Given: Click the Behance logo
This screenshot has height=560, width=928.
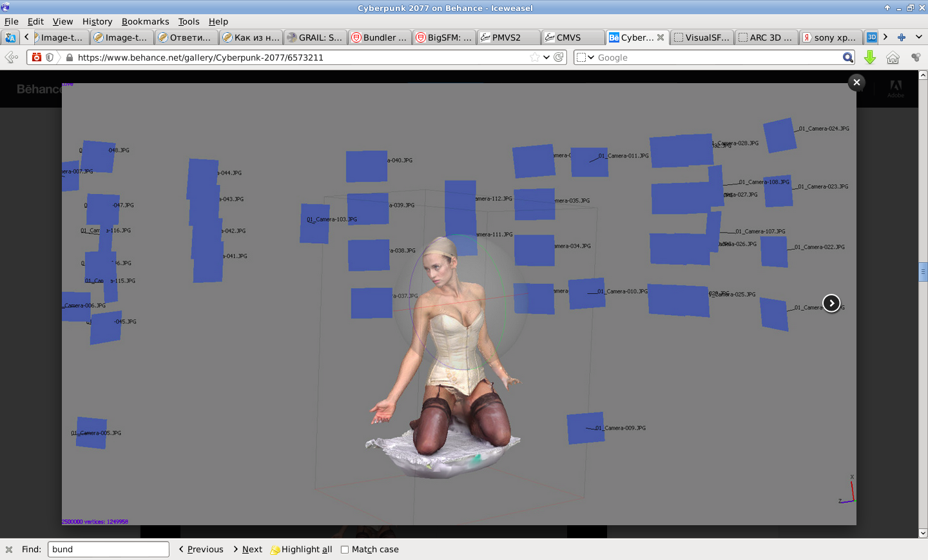Looking at the screenshot, I should pyautogui.click(x=39, y=89).
